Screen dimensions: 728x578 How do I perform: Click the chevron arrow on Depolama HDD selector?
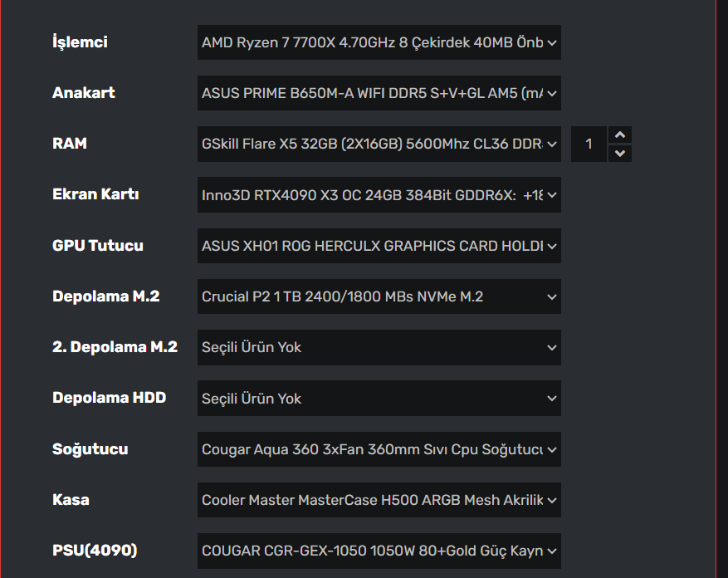pyautogui.click(x=552, y=399)
